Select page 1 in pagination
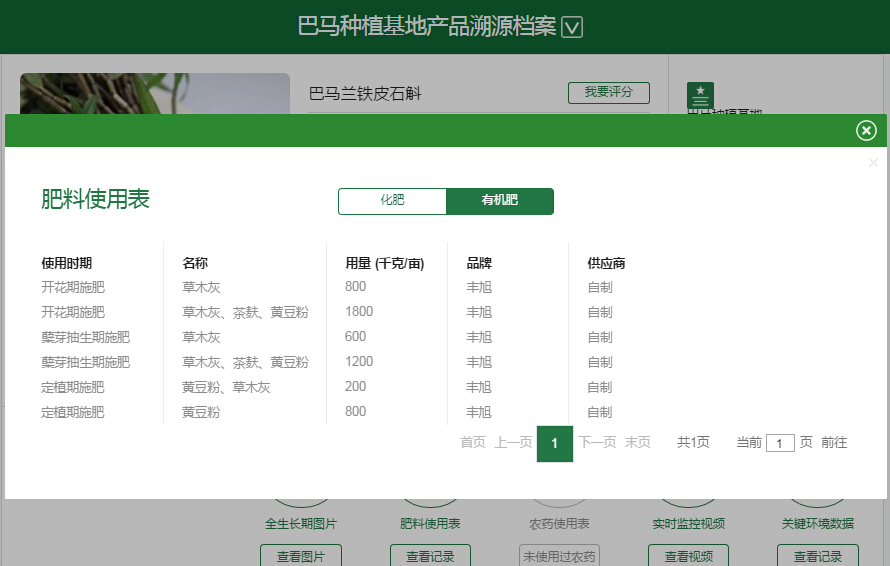The image size is (890, 566). [555, 444]
